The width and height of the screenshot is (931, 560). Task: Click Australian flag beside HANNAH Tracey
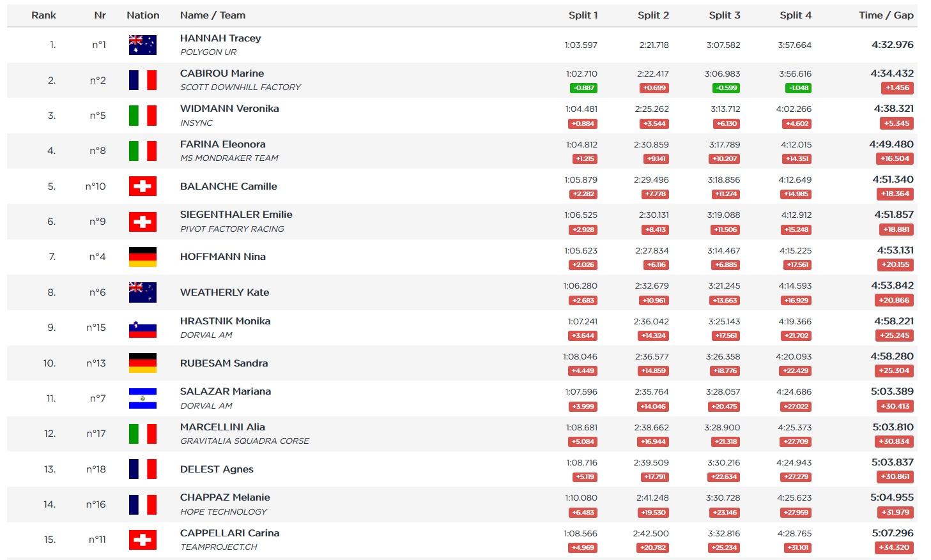pos(142,45)
